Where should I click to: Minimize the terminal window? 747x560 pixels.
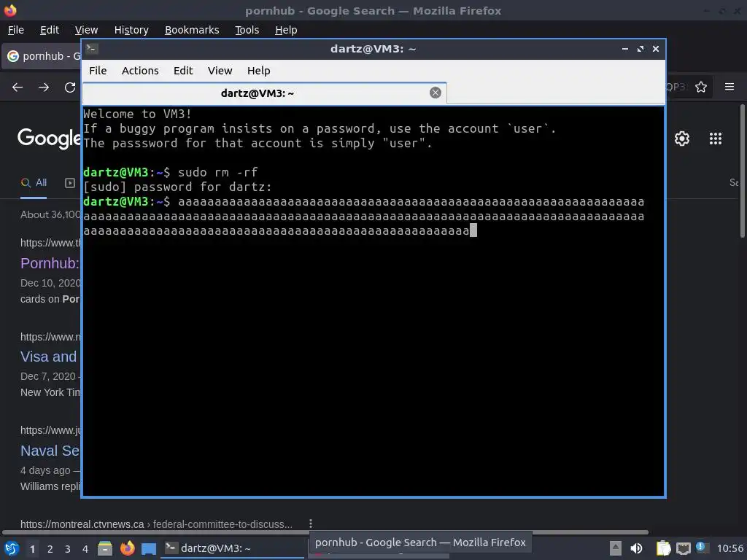click(x=625, y=49)
